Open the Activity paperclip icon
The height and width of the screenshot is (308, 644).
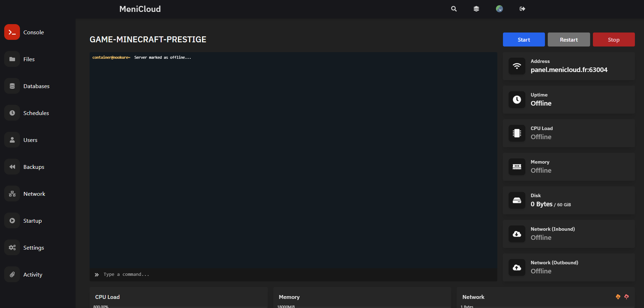click(12, 274)
